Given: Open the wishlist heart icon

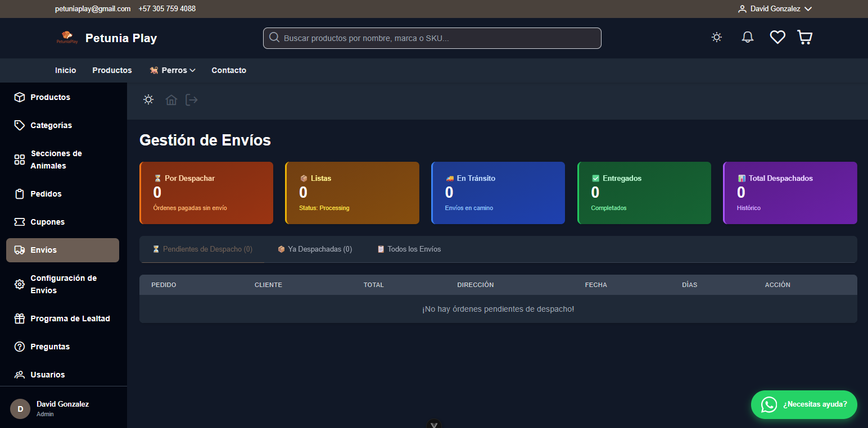Looking at the screenshot, I should [x=777, y=38].
